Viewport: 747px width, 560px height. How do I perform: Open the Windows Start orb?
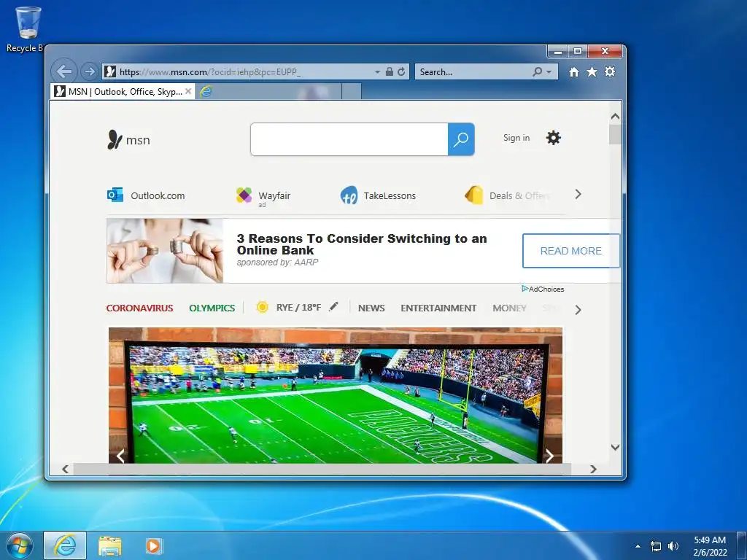19,545
